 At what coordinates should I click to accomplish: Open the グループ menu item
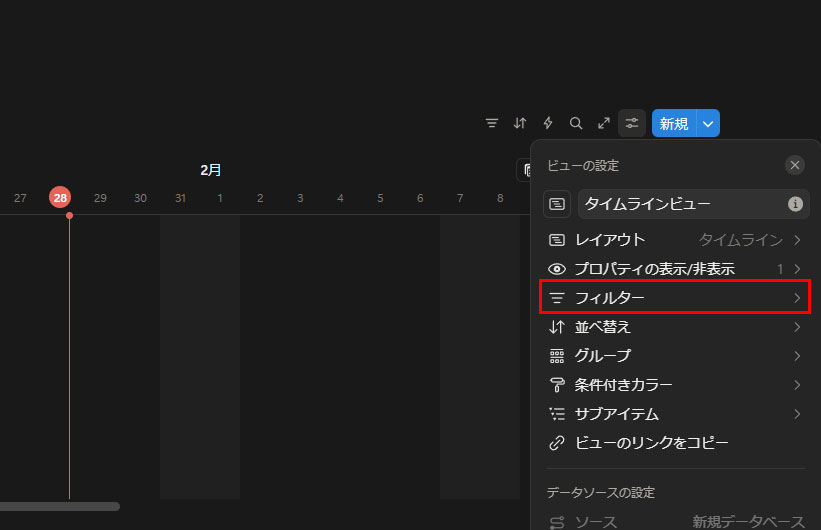[x=602, y=356]
